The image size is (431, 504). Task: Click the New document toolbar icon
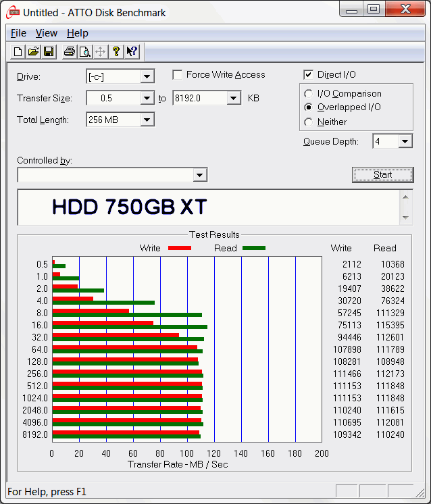[x=18, y=51]
